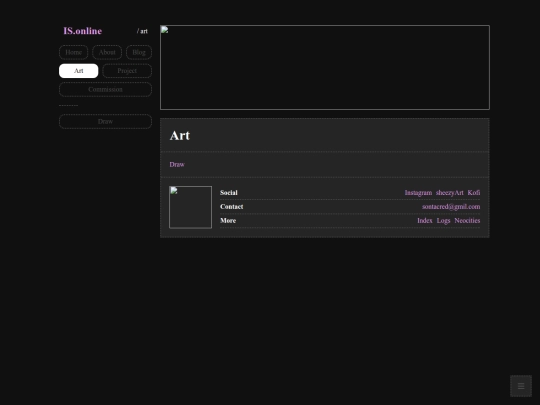Select the active Art nav item
The width and height of the screenshot is (540, 405).
[x=79, y=71]
